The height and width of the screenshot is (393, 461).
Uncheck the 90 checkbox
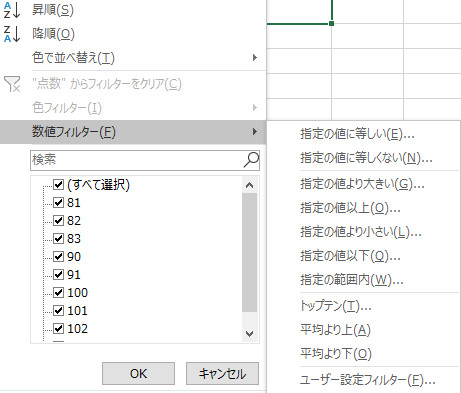pyautogui.click(x=59, y=256)
